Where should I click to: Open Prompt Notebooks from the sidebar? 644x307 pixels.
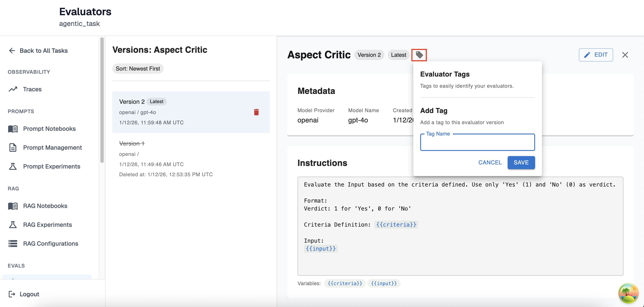tap(49, 128)
